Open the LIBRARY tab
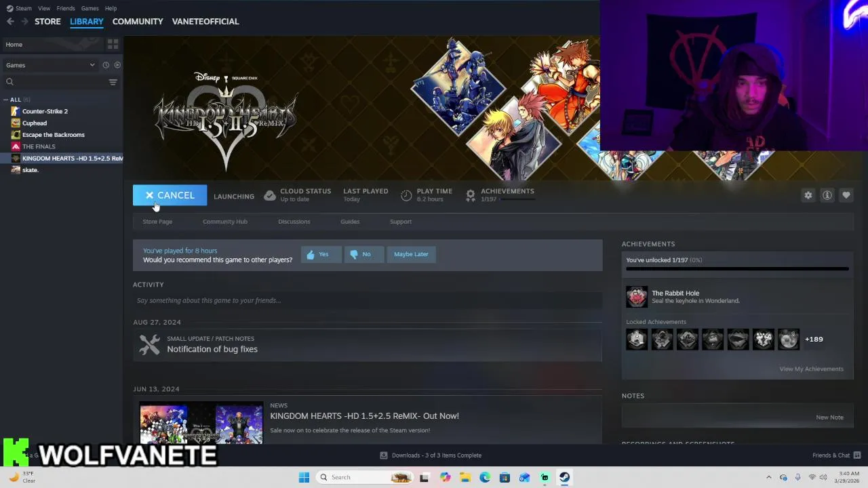This screenshot has width=868, height=488. pyautogui.click(x=87, y=22)
